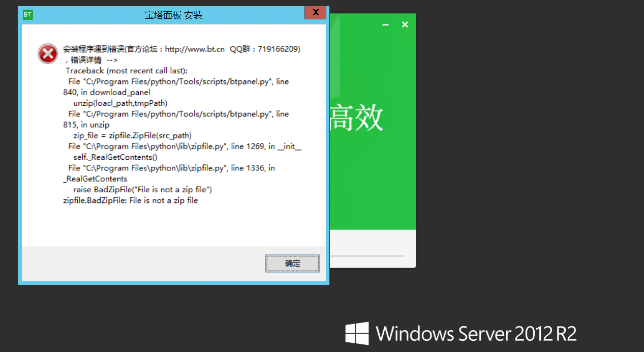Screen dimensions: 644x352
Task: Click the 高效 text in installer window
Action: click(356, 118)
